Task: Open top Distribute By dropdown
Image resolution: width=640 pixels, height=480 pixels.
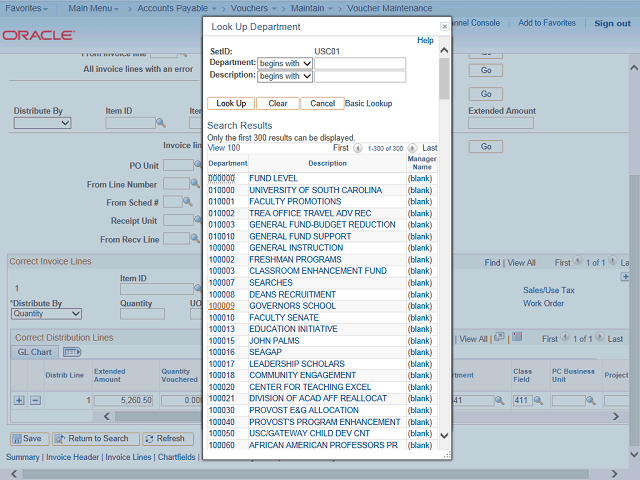Action: click(42, 123)
